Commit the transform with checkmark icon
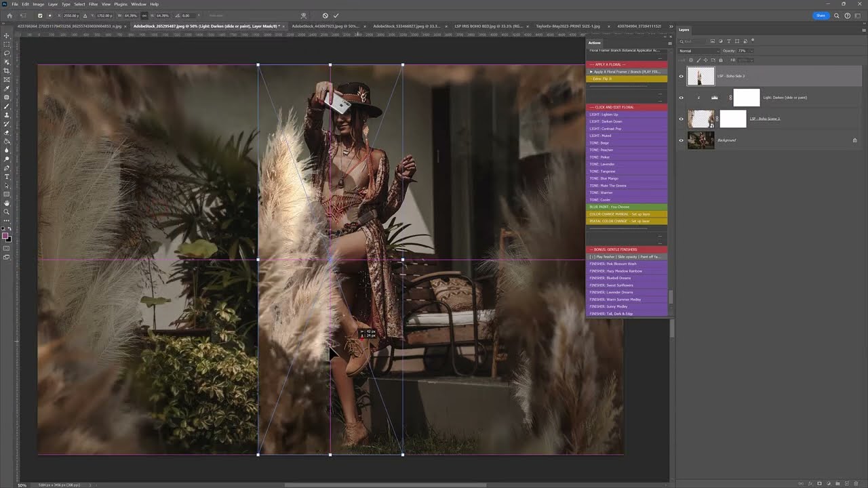 (x=336, y=16)
